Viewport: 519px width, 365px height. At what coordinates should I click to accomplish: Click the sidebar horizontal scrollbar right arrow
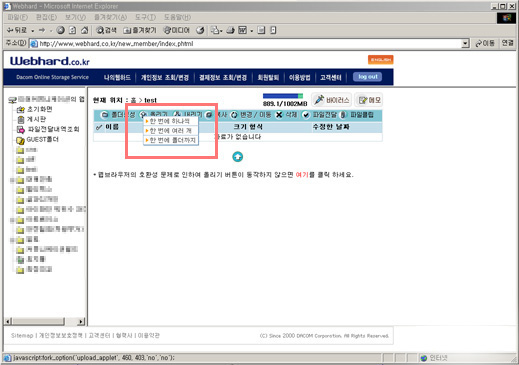(x=81, y=321)
